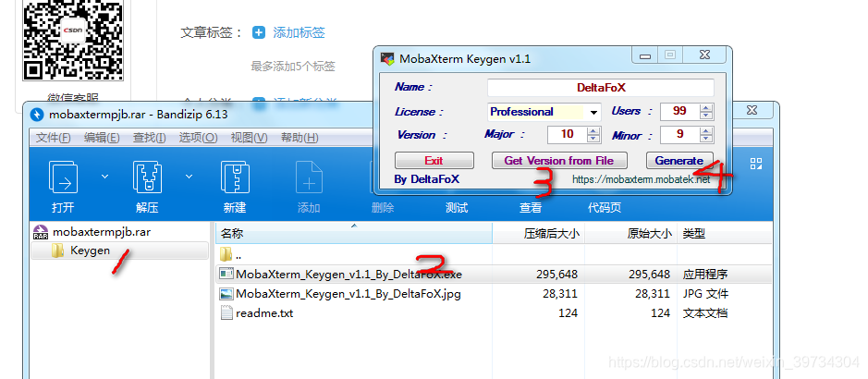Viewport: 868px width, 379px height.
Task: Click the Keygen folder icon in tree
Action: (x=57, y=251)
